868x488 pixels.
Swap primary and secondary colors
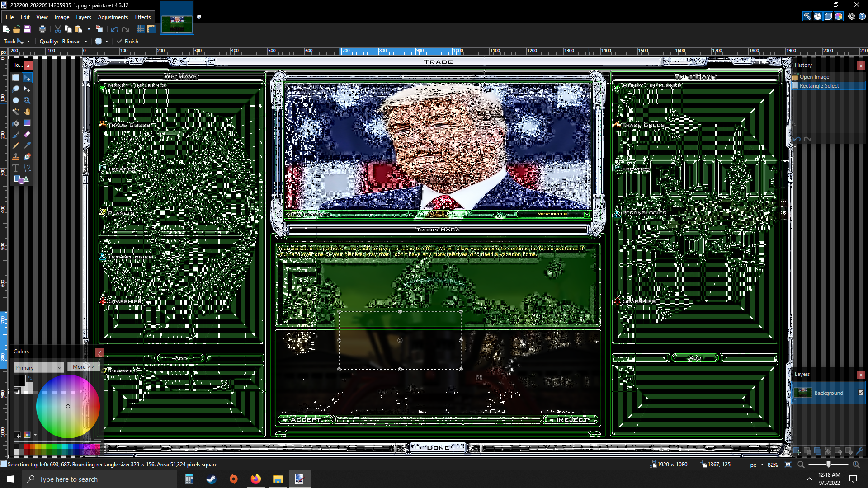pos(30,378)
